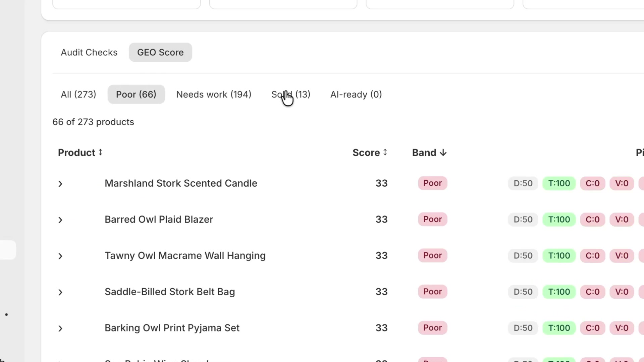Click the Poor band badge on Barking Owl Print Pyjama Set
The width and height of the screenshot is (644, 362).
(x=432, y=328)
